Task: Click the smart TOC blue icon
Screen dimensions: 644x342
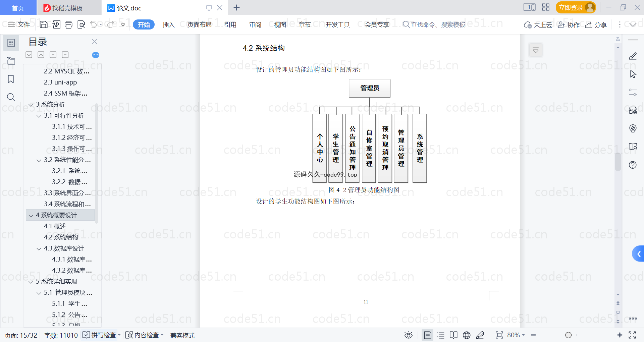Action: 96,55
